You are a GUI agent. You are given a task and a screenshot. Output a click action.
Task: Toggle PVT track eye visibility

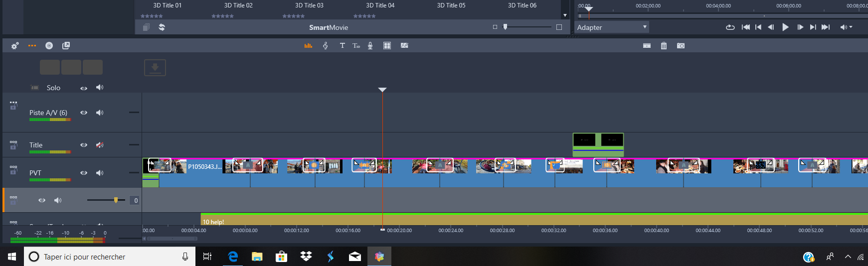[84, 173]
